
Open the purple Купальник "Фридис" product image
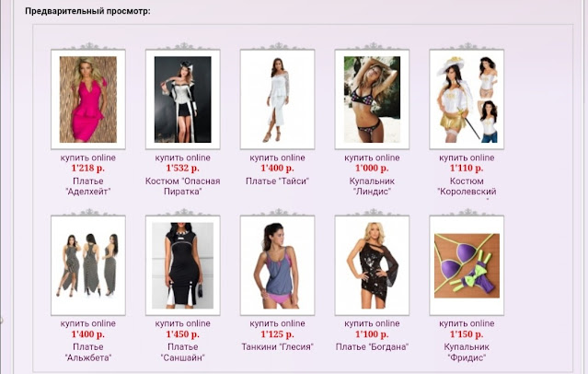click(x=467, y=265)
